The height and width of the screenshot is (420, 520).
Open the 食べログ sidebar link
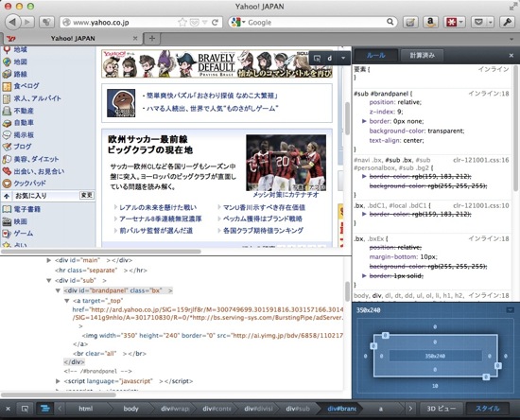[26, 86]
